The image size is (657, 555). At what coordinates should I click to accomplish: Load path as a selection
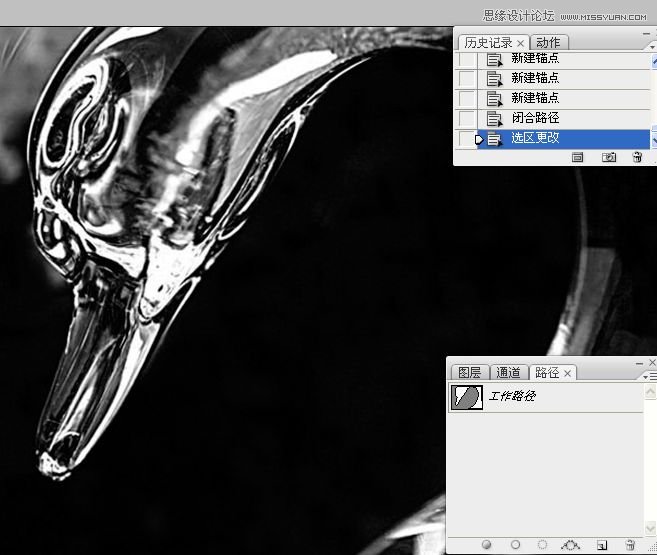pyautogui.click(x=544, y=545)
